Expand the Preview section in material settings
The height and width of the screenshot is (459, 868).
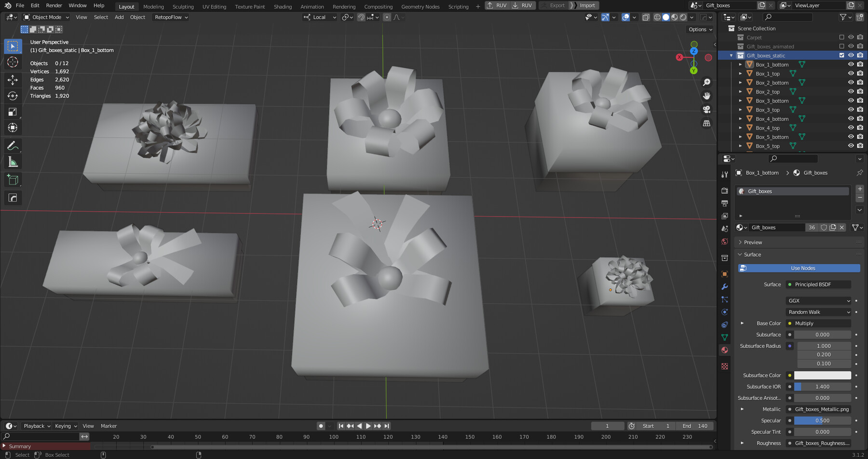pos(750,242)
